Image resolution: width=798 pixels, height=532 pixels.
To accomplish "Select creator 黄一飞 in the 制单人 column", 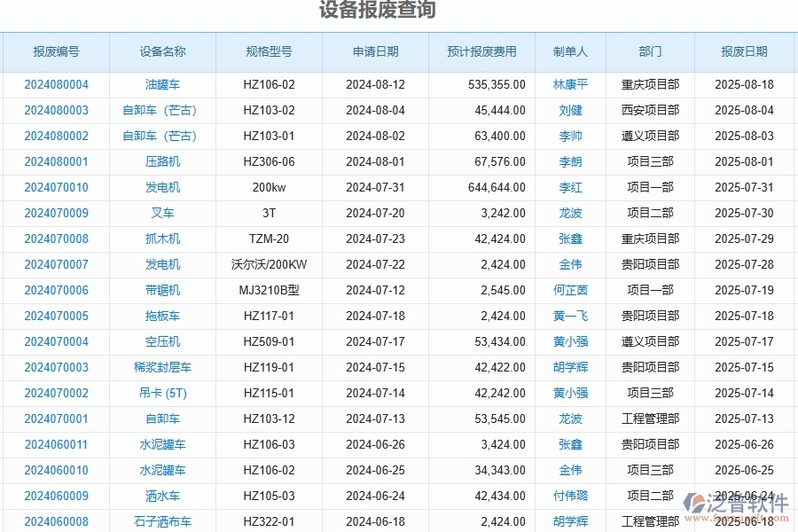I will (x=571, y=316).
